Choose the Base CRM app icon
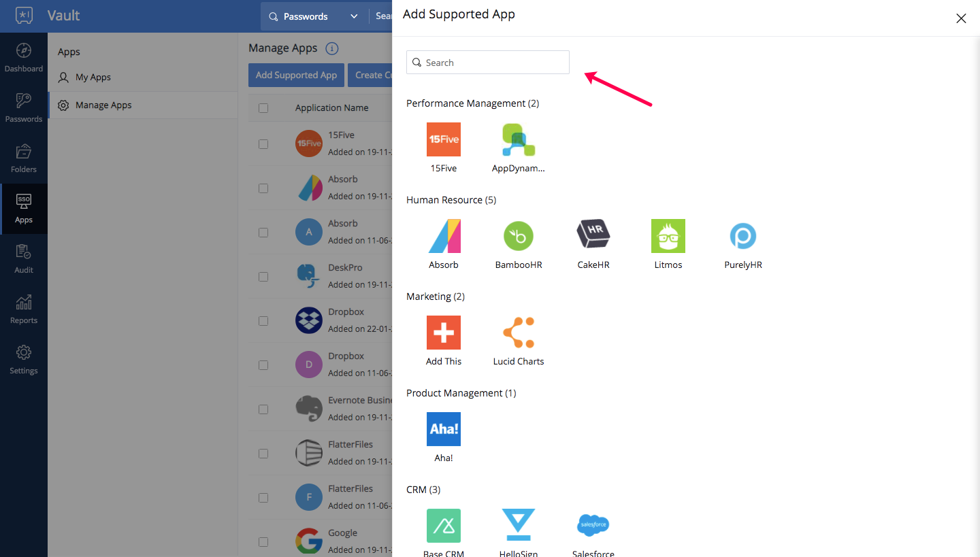 [x=444, y=526]
